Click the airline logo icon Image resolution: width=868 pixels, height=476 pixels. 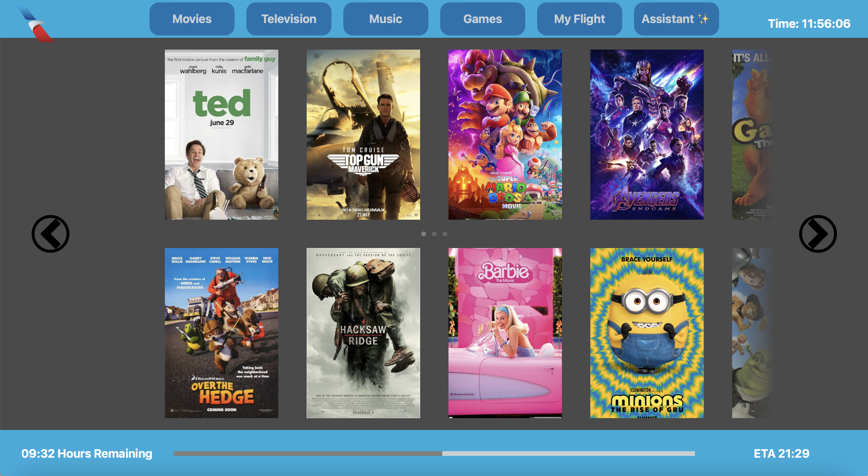[36, 24]
